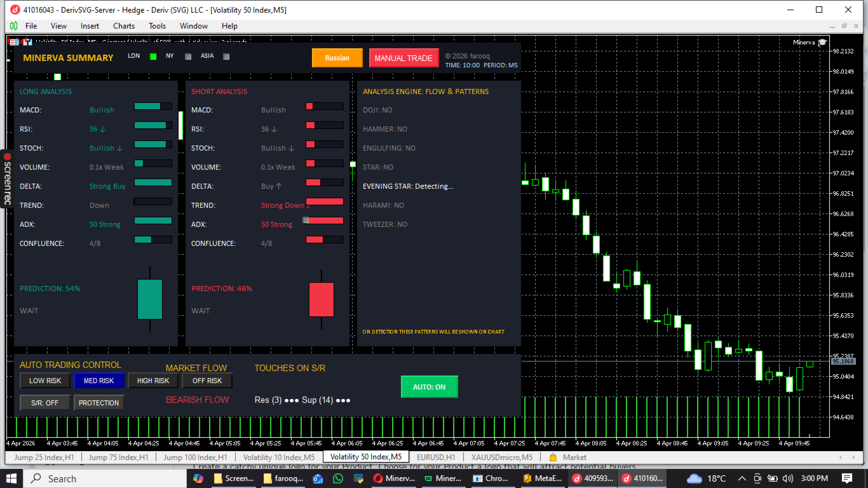Switch to the Jump 75 Index,H1 tab
Image resolution: width=868 pixels, height=488 pixels.
click(118, 457)
